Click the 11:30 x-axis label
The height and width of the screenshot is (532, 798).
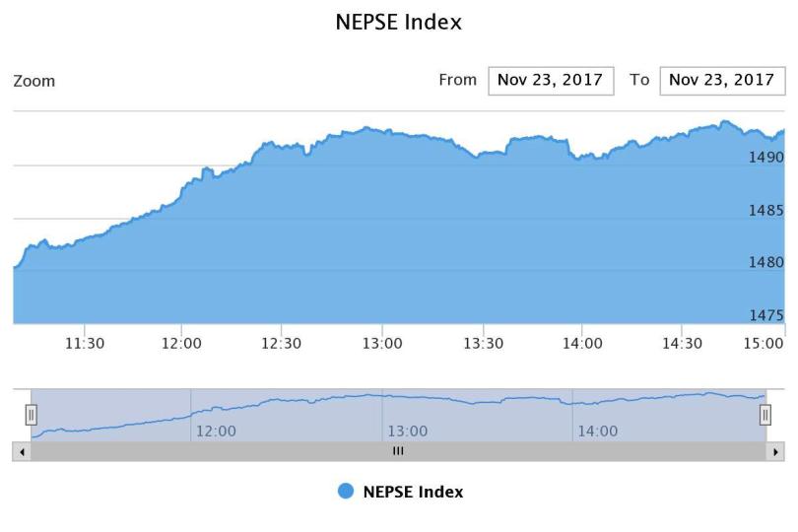[84, 343]
